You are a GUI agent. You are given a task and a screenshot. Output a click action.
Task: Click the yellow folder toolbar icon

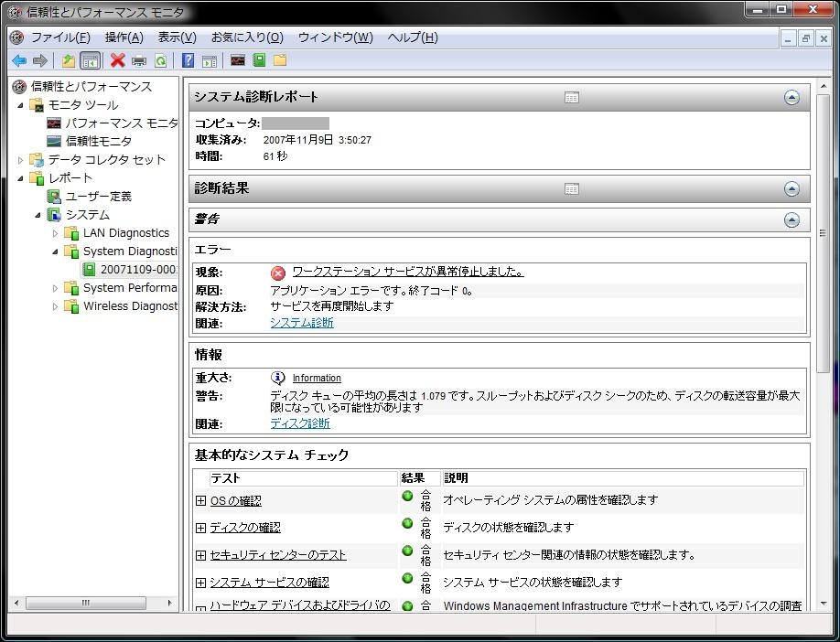[280, 60]
